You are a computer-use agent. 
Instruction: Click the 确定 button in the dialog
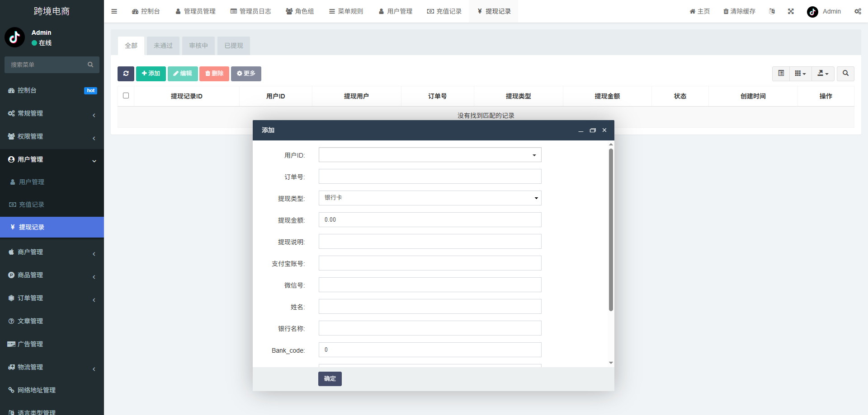click(x=330, y=379)
